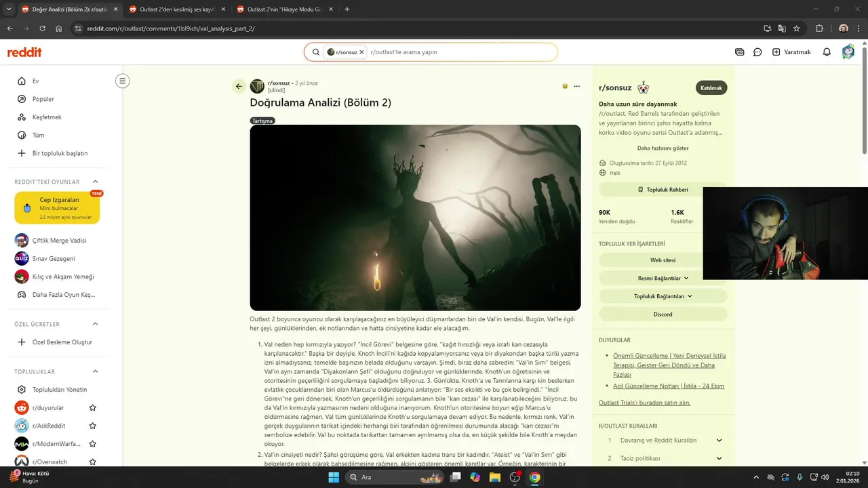Favorite r/AskReddit with star
The image size is (868, 488).
tap(93, 426)
